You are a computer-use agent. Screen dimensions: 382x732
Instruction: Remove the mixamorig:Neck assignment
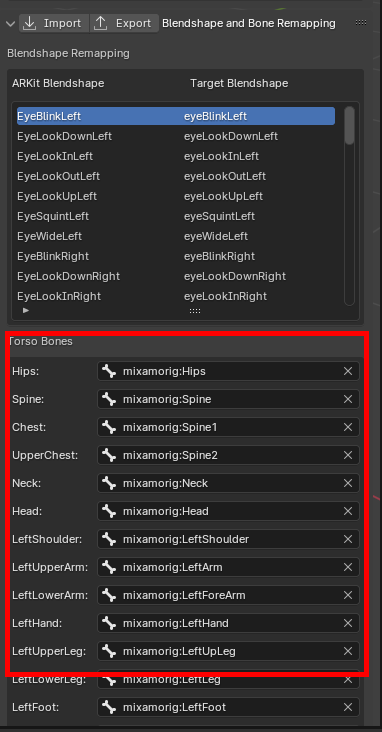pos(348,483)
